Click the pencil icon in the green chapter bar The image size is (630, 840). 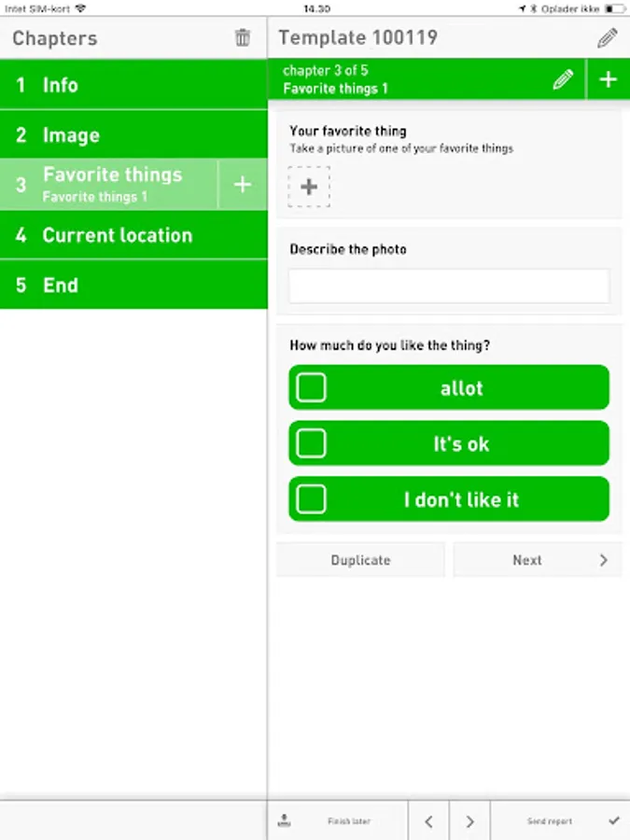coord(563,79)
